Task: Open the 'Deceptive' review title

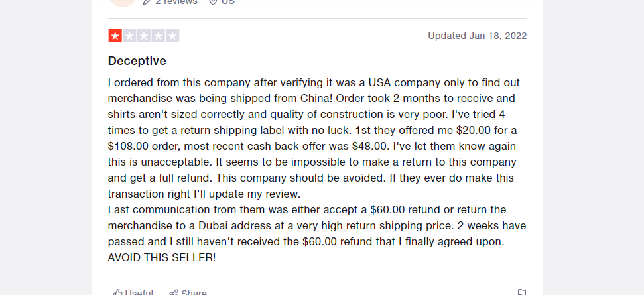Action: pyautogui.click(x=137, y=61)
